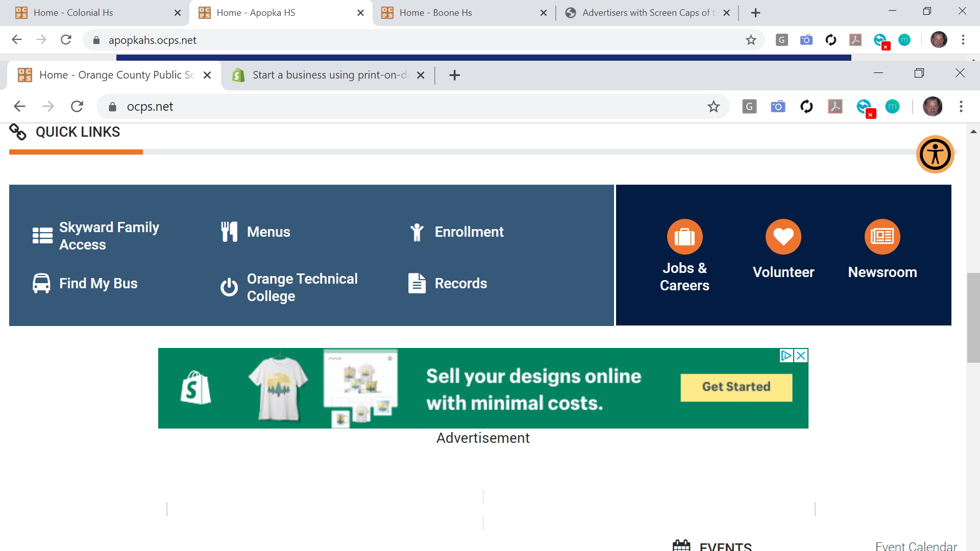Open the Event Calendar link
The height and width of the screenshot is (551, 980).
click(916, 545)
